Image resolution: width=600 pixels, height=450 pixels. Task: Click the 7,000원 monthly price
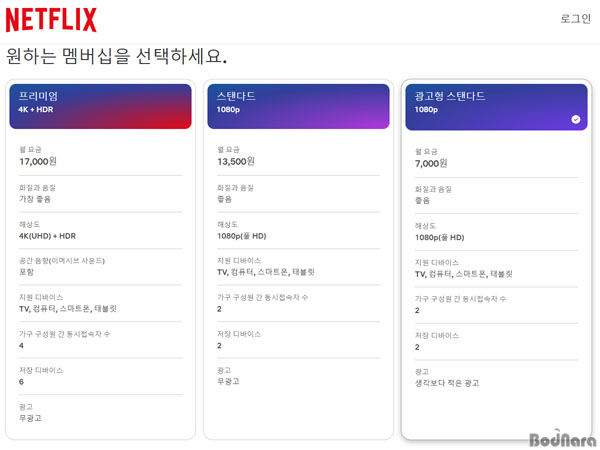[431, 163]
